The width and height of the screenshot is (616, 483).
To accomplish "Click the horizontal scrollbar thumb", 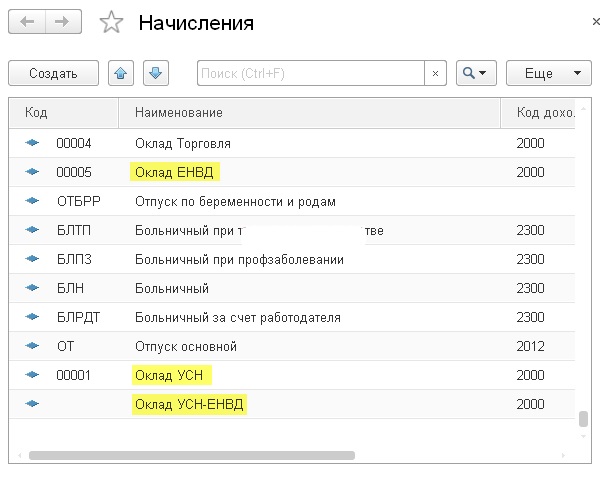I will tap(192, 455).
